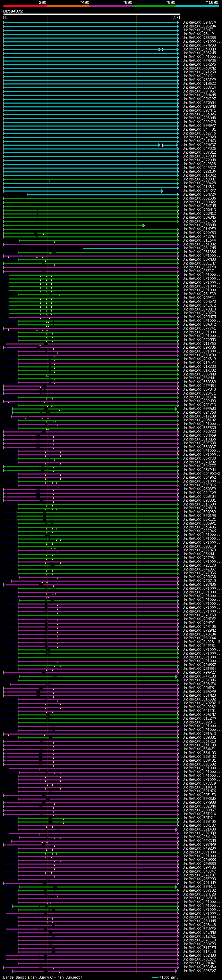This screenshot has width=222, height=980.
Task: Select text UniRef100_B3RMD3
Action: click(x=199, y=259)
